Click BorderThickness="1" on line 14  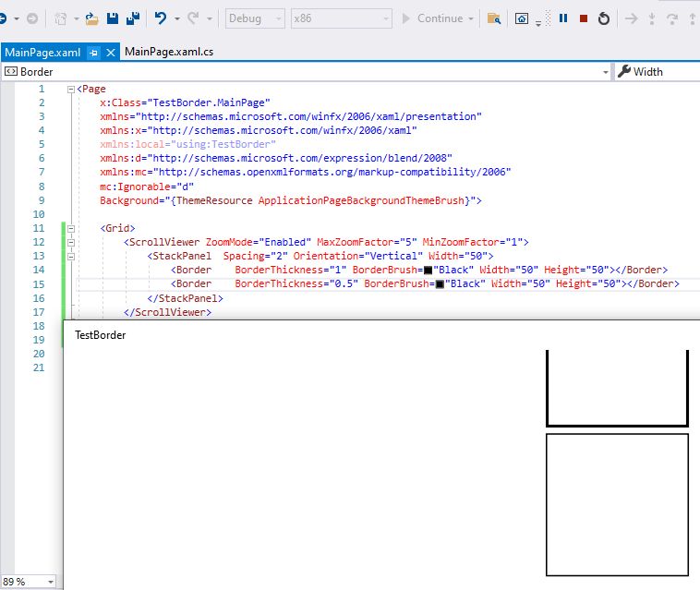tap(291, 270)
